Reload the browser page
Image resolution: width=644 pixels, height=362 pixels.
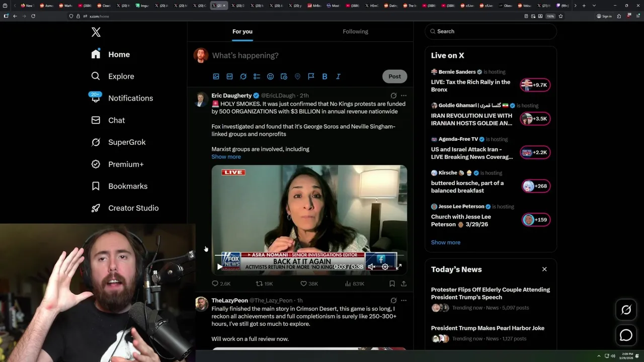pyautogui.click(x=33, y=16)
